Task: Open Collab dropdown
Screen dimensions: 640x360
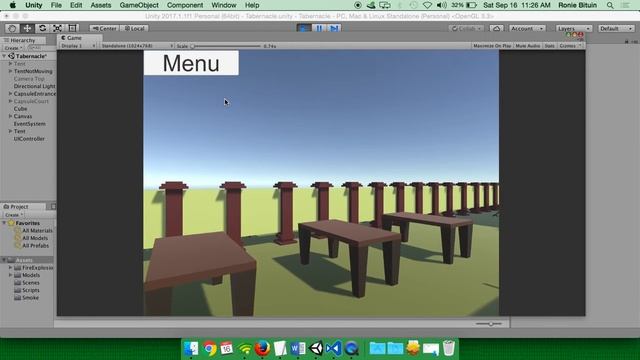Action: 466,29
